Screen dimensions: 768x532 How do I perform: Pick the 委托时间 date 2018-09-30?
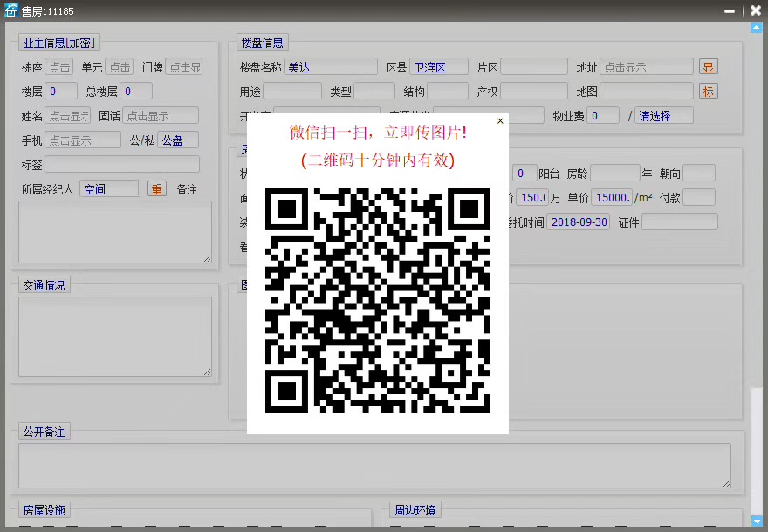[x=579, y=222]
